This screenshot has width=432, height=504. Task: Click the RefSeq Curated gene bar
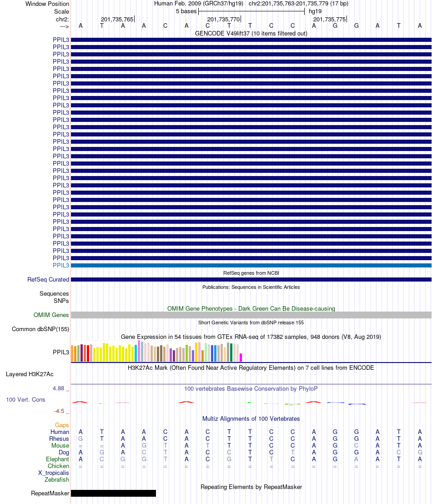pos(251,280)
